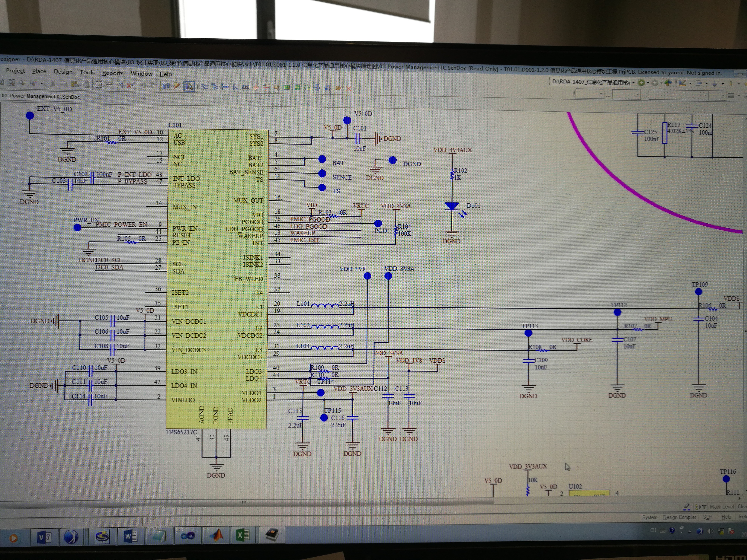This screenshot has height=560, width=747.
Task: Click the rectangular area selection tool
Action: (x=98, y=85)
